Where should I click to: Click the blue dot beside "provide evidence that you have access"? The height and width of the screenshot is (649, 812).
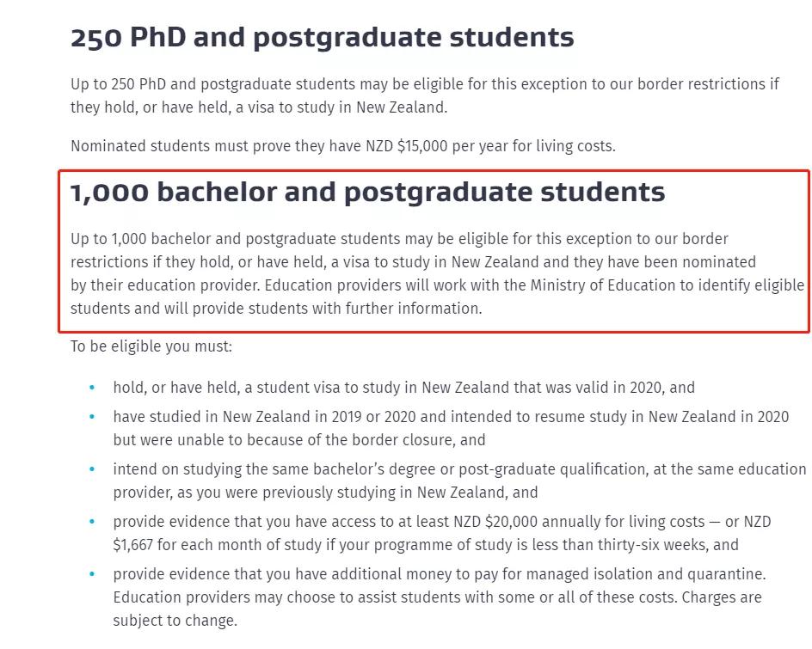(92, 522)
